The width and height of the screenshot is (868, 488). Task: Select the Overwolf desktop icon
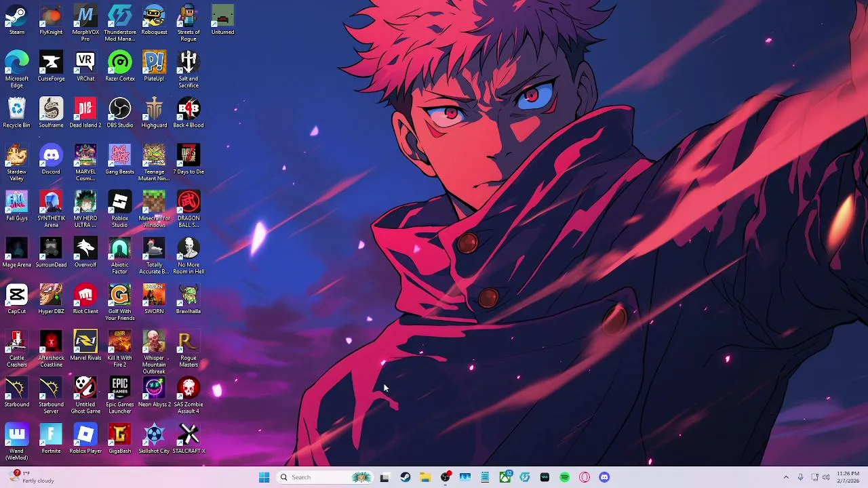point(85,253)
